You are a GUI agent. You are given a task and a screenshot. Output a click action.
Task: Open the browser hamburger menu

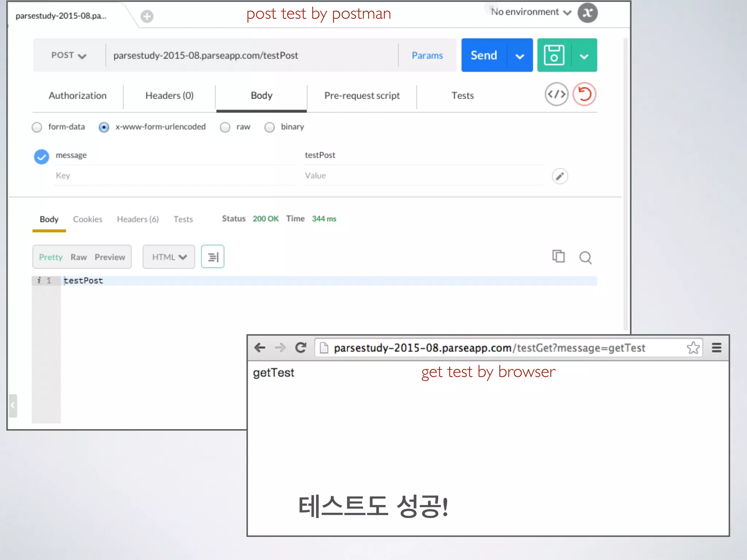coord(716,347)
